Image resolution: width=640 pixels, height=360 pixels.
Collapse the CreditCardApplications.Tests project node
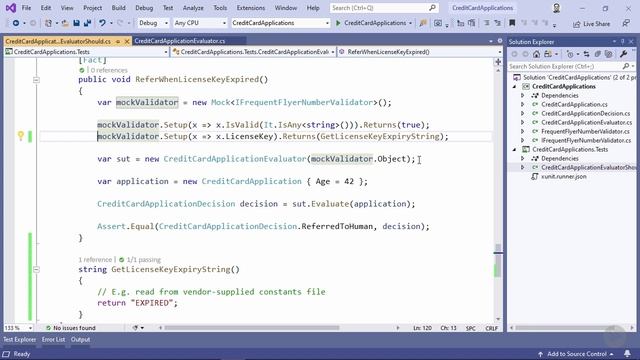pos(514,149)
